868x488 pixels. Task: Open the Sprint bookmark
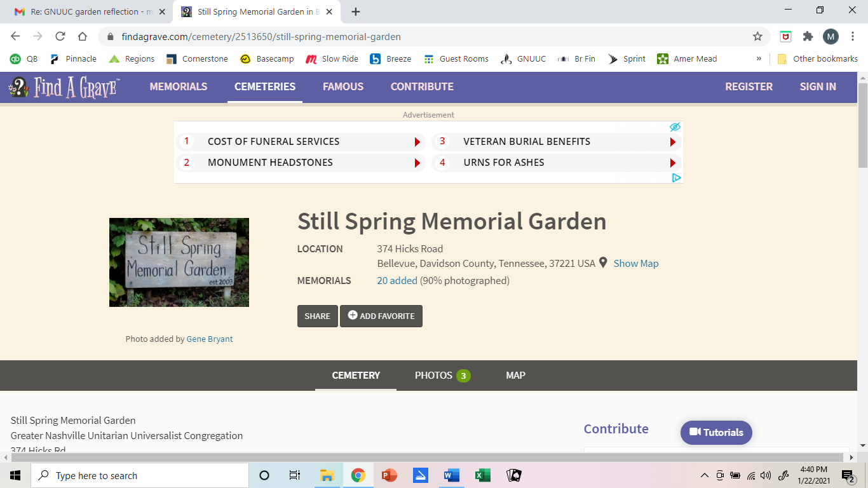tap(627, 58)
